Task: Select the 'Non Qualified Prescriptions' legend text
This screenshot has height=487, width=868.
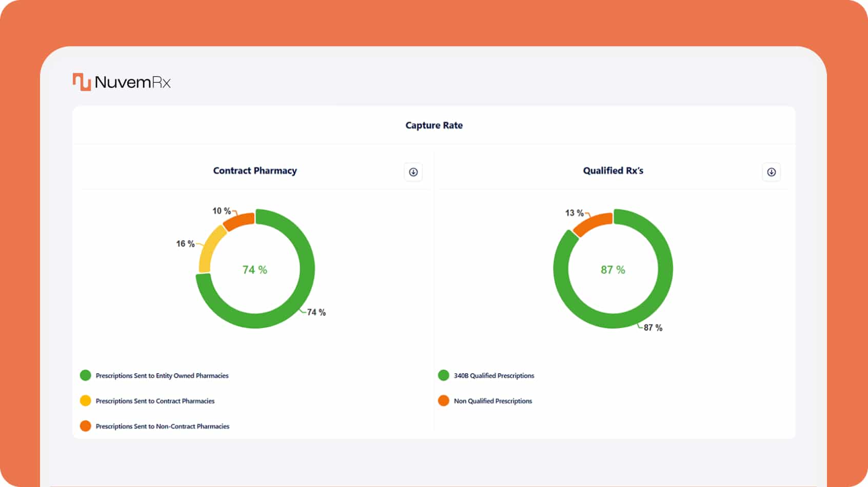Action: coord(493,401)
